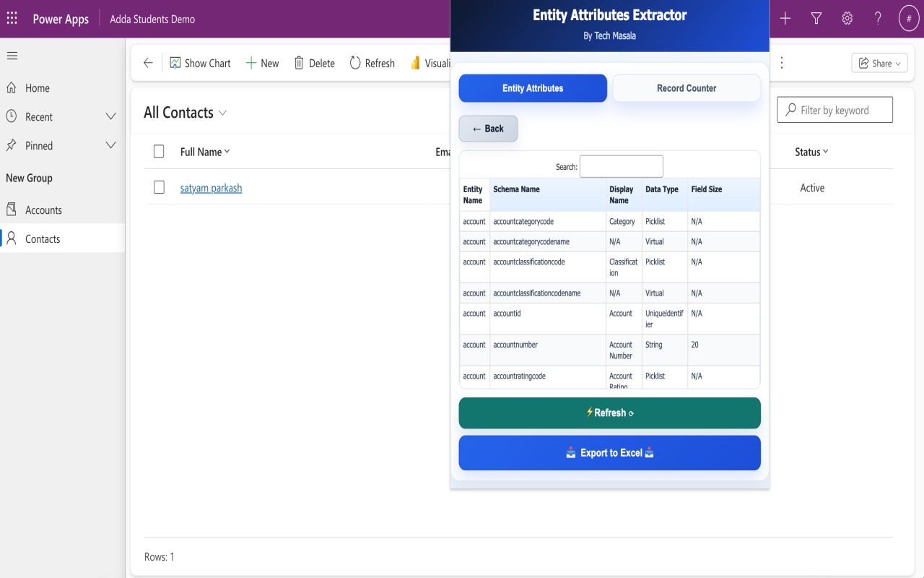Click the field size value 20
924x578 pixels.
pos(694,345)
